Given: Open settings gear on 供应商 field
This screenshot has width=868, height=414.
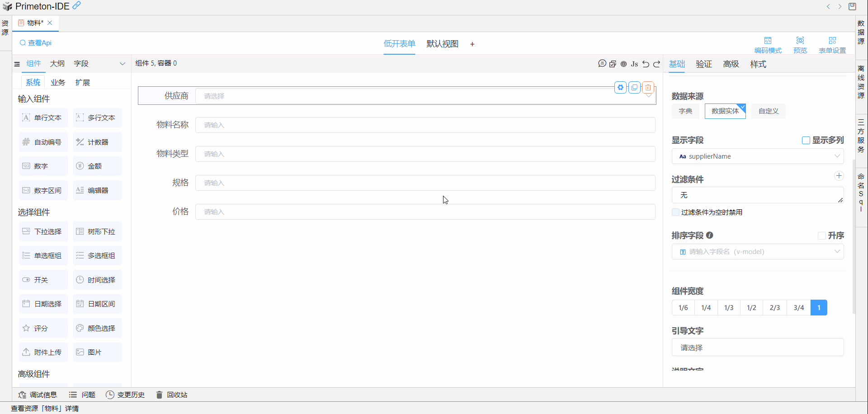Looking at the screenshot, I should click(x=620, y=87).
